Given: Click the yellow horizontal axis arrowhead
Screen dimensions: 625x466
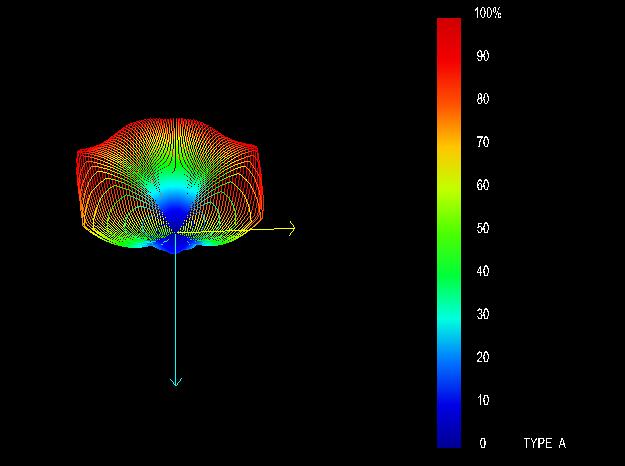Looking at the screenshot, I should pyautogui.click(x=291, y=228).
